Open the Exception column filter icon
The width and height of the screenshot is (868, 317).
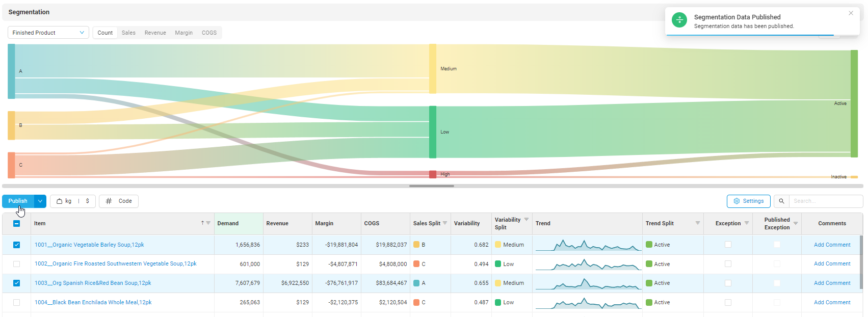(747, 223)
